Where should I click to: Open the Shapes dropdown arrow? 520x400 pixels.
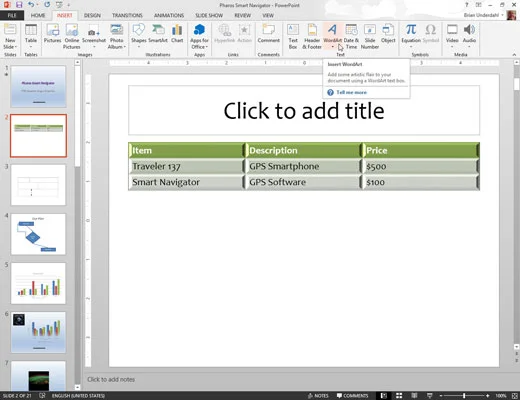tap(139, 47)
